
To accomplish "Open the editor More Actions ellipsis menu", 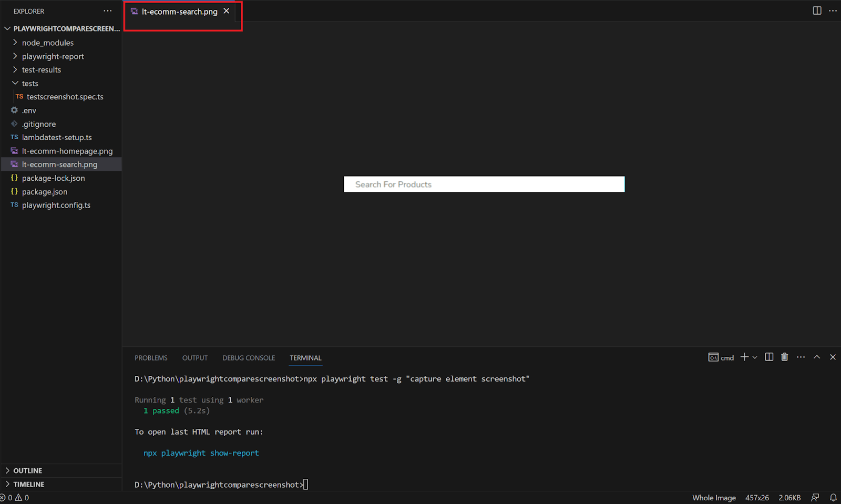I will [833, 11].
